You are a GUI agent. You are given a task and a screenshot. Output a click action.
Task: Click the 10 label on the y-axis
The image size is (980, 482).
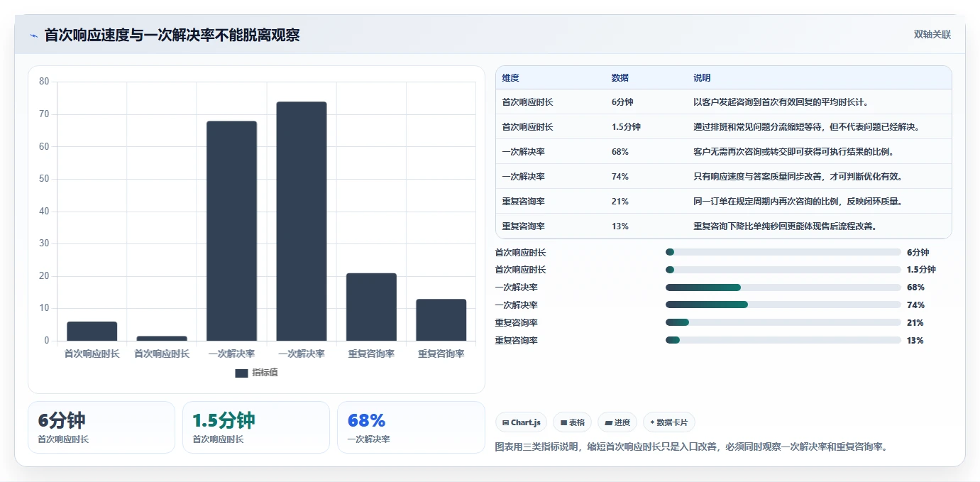[44, 308]
